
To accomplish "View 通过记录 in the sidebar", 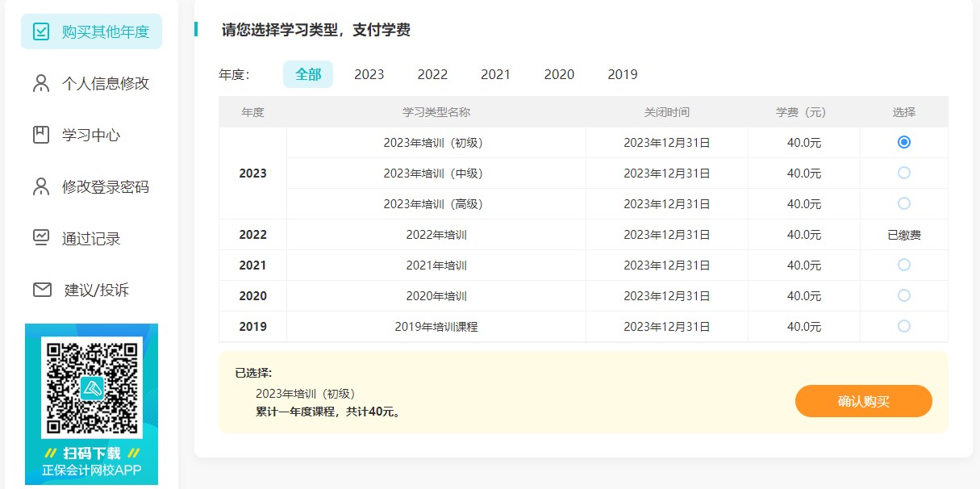I will click(x=91, y=238).
